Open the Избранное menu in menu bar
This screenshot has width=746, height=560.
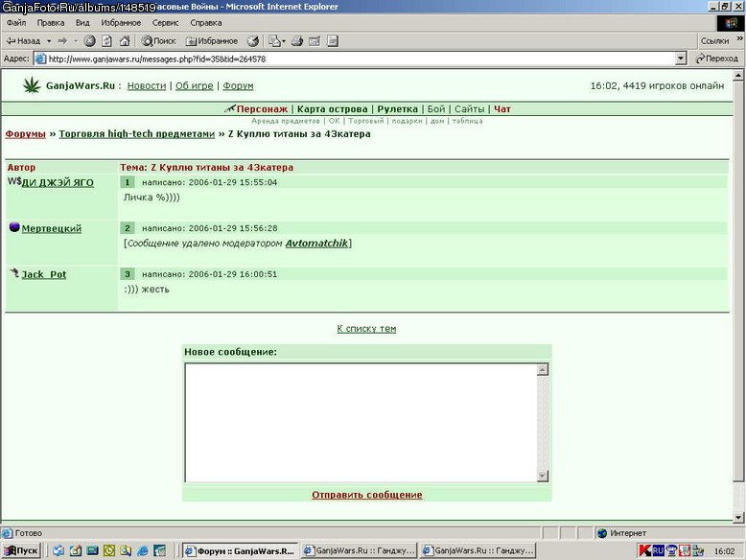(x=121, y=22)
